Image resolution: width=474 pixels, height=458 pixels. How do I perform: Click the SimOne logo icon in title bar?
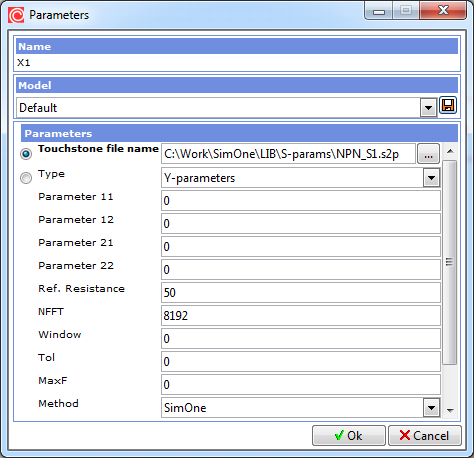pos(16,15)
